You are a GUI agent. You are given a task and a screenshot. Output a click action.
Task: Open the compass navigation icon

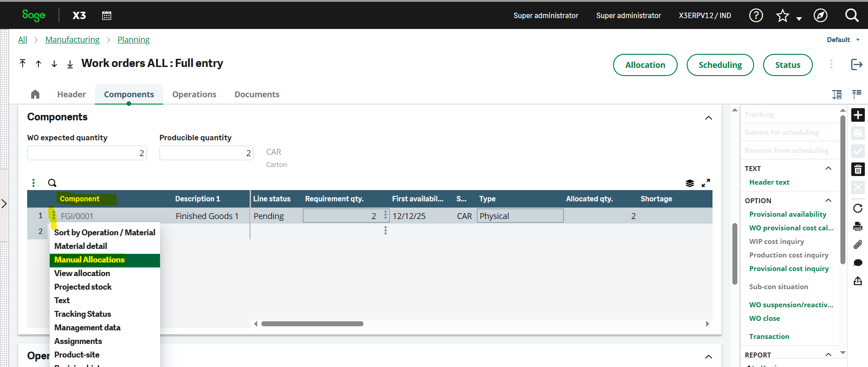[821, 15]
